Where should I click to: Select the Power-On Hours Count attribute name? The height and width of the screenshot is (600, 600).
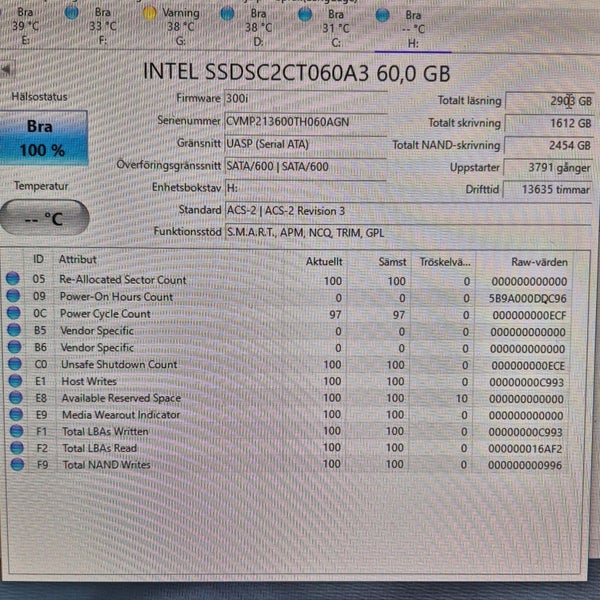(x=116, y=297)
